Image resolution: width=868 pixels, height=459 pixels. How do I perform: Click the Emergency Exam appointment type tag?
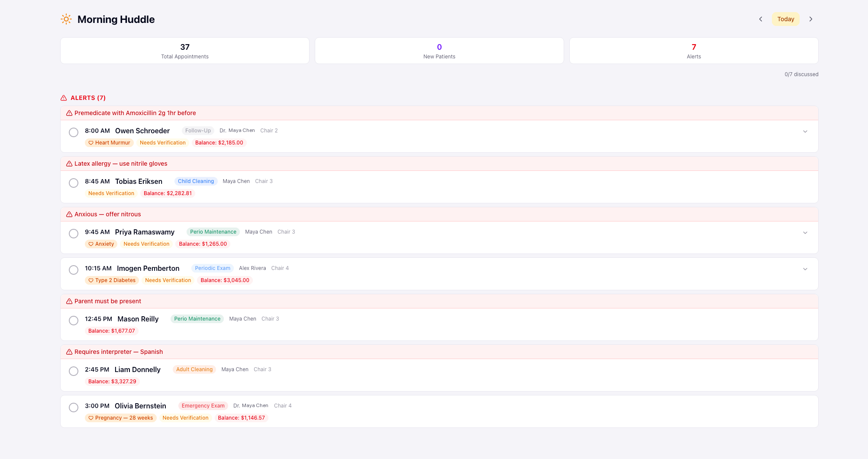coord(203,406)
